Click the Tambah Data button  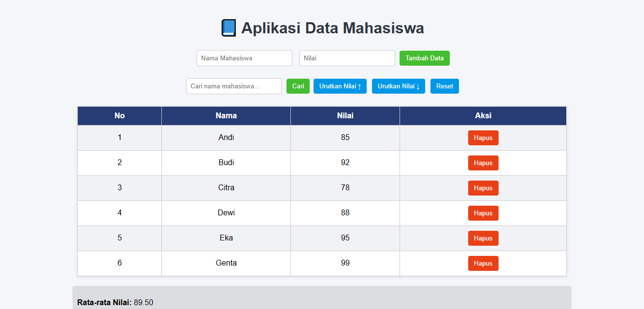click(424, 58)
